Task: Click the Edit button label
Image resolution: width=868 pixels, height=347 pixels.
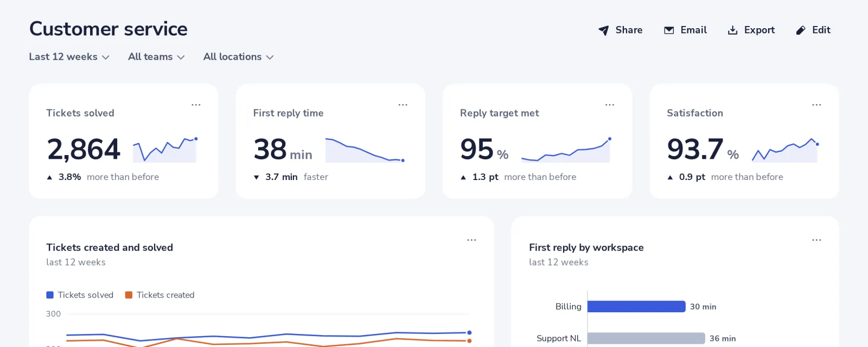Action: point(821,30)
